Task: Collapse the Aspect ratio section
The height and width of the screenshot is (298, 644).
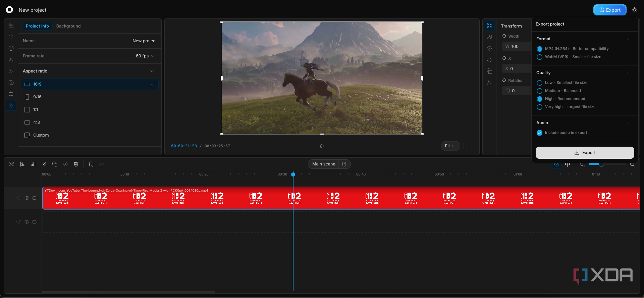Action: [152, 71]
